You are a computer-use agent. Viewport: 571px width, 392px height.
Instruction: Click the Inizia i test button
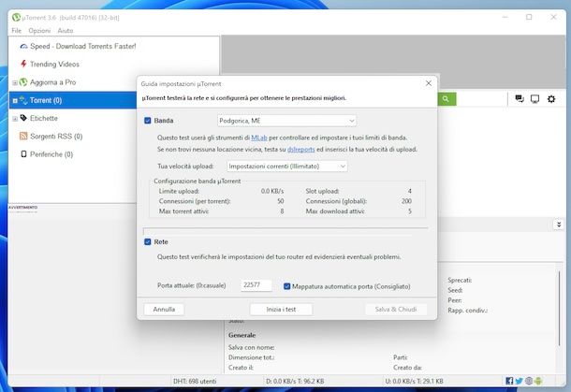(x=281, y=310)
